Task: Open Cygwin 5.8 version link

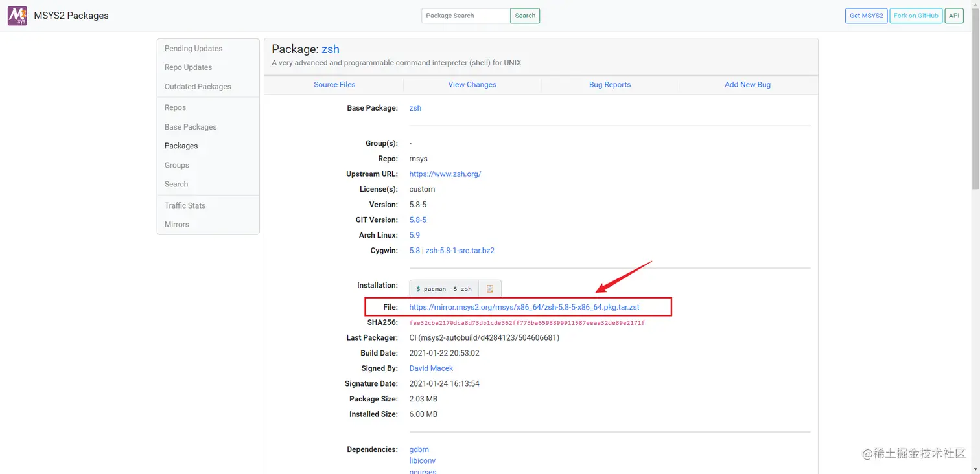Action: (415, 251)
